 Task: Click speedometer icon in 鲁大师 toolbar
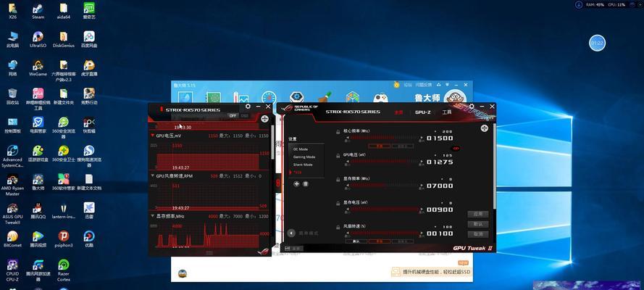[x=269, y=98]
